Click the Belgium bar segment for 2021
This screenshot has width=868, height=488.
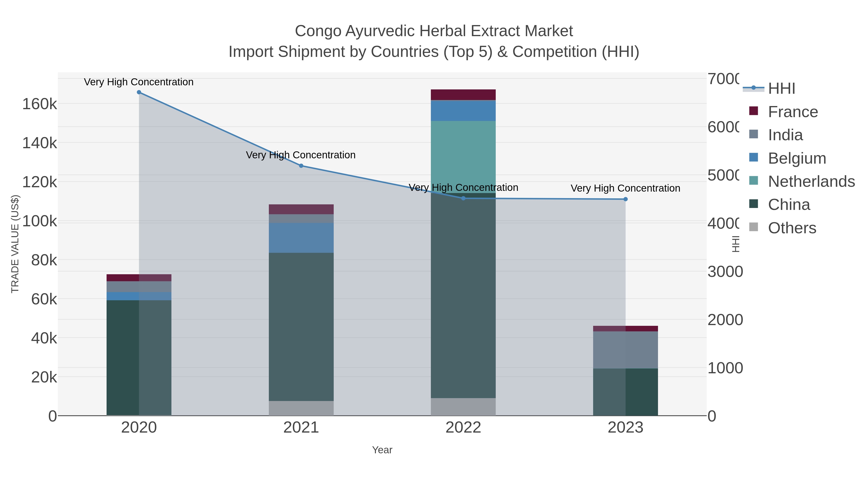click(x=301, y=238)
